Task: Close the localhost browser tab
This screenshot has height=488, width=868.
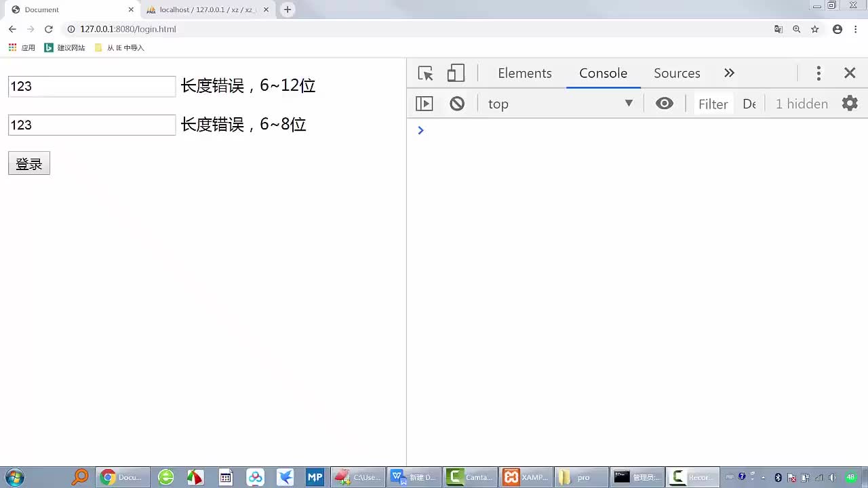Action: pyautogui.click(x=267, y=9)
